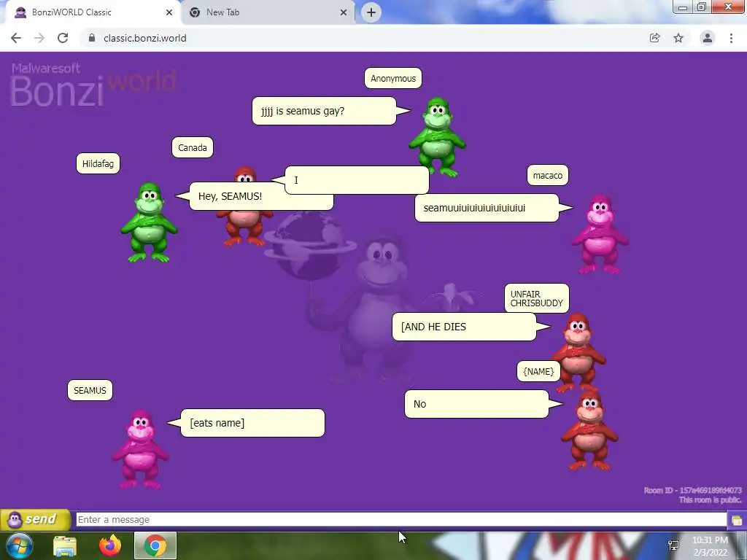The image size is (747, 560).
Task: Open the Windows Start button
Action: (x=18, y=545)
